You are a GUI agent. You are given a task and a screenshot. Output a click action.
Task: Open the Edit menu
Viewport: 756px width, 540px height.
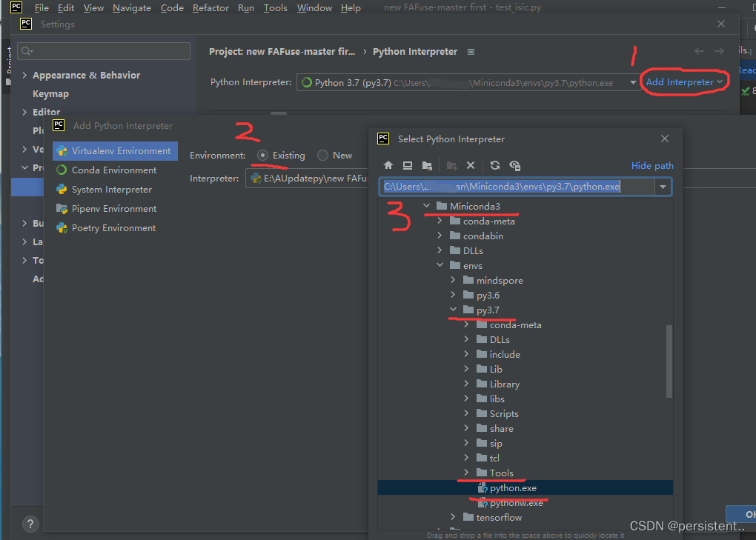tap(65, 7)
